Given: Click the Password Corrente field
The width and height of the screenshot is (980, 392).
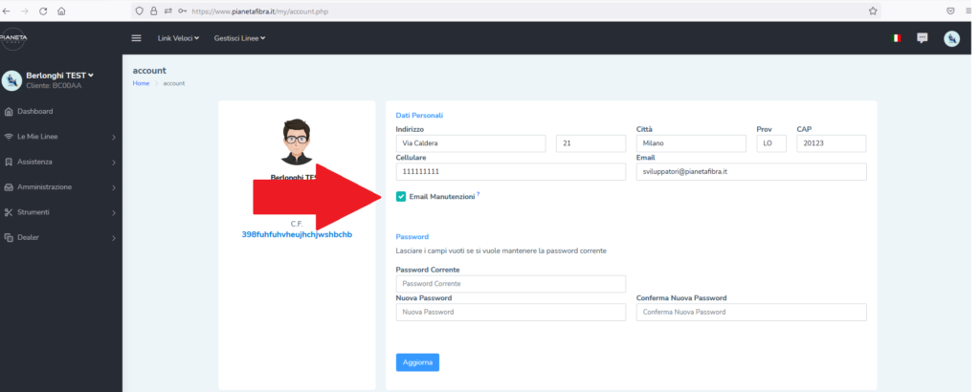Looking at the screenshot, I should [x=511, y=284].
